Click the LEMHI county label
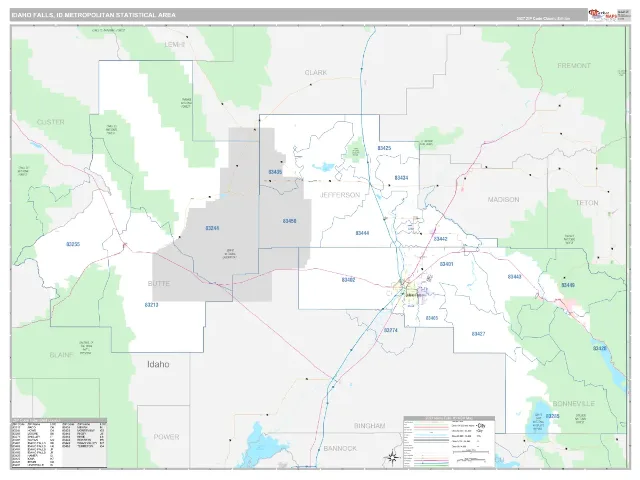 (175, 44)
